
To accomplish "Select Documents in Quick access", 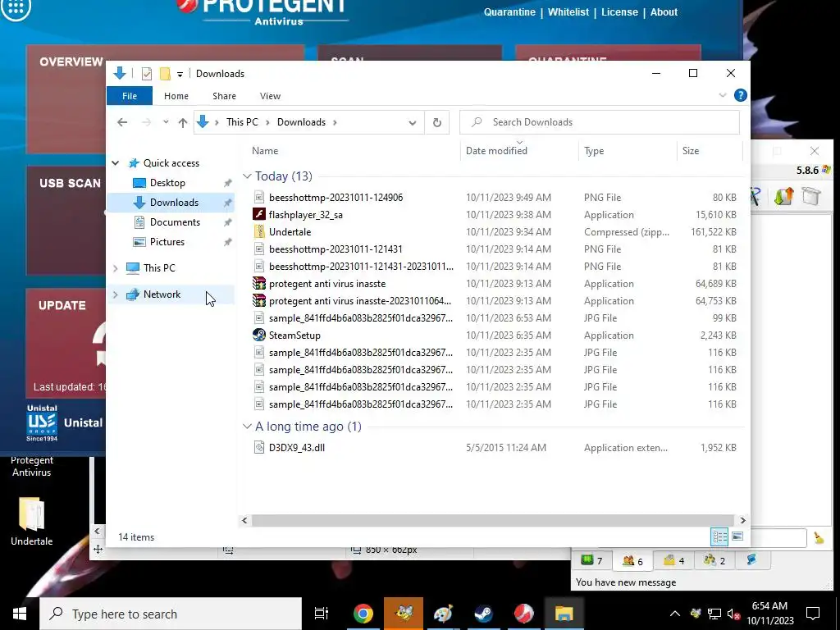I will click(175, 221).
